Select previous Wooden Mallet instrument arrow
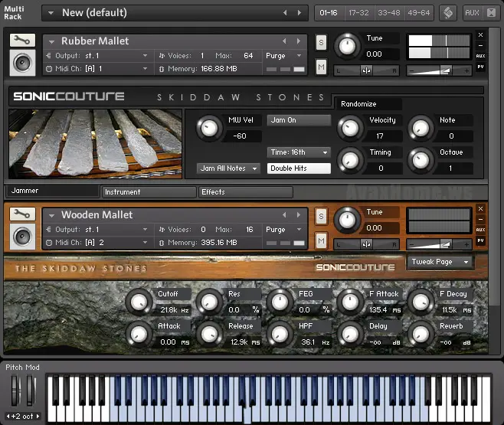Image resolution: width=504 pixels, height=425 pixels. click(284, 214)
